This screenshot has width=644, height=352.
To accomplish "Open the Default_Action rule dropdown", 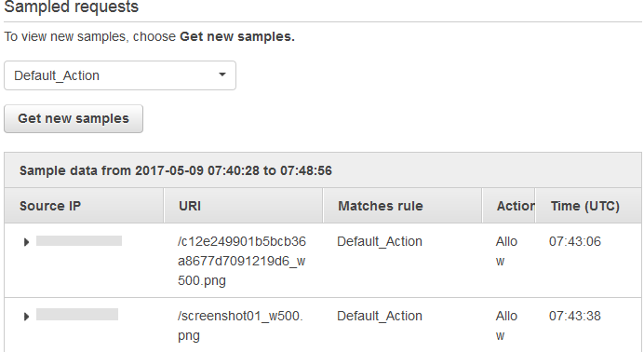I will click(x=120, y=75).
